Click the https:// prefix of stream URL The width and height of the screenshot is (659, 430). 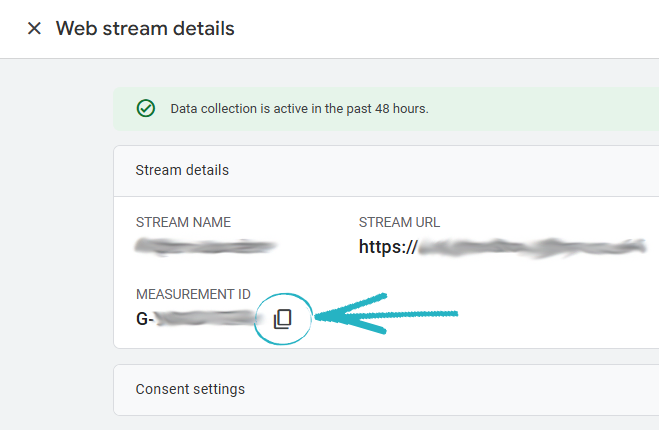(x=388, y=246)
